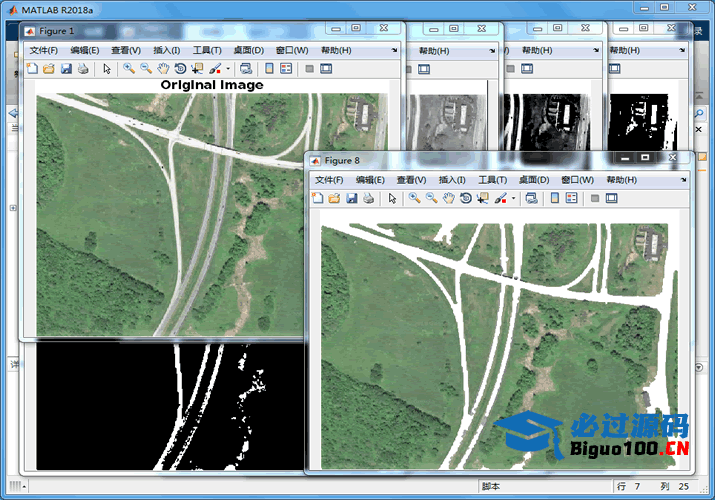Open the brush color dropdown arrow in Figure 1

point(228,69)
